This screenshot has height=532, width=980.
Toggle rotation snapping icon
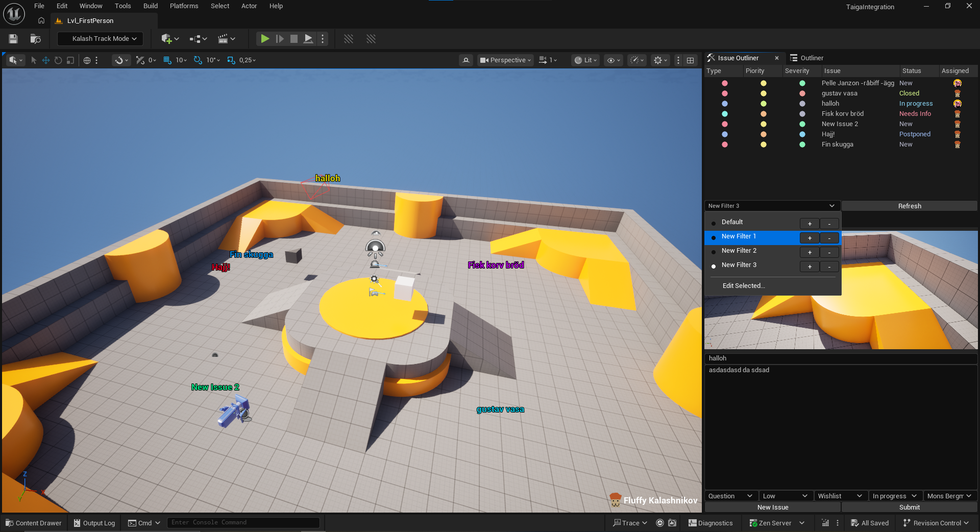198,60
